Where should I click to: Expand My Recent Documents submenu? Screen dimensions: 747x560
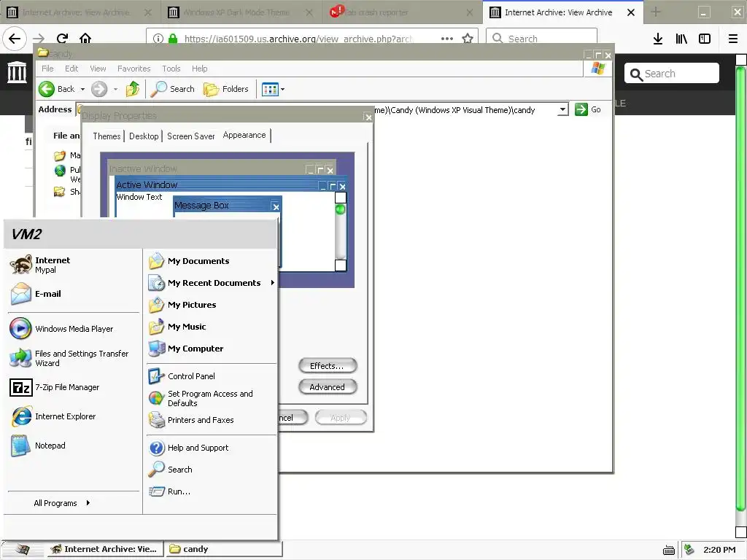tap(212, 283)
